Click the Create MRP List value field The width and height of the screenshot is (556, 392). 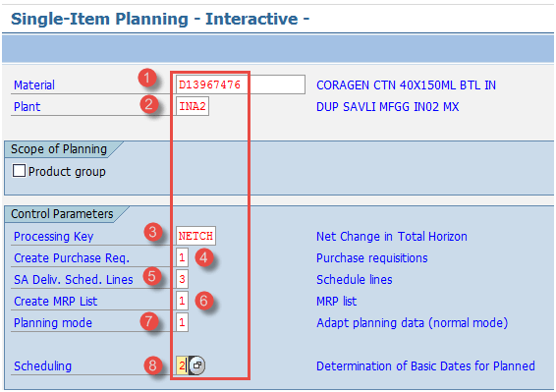tap(182, 301)
